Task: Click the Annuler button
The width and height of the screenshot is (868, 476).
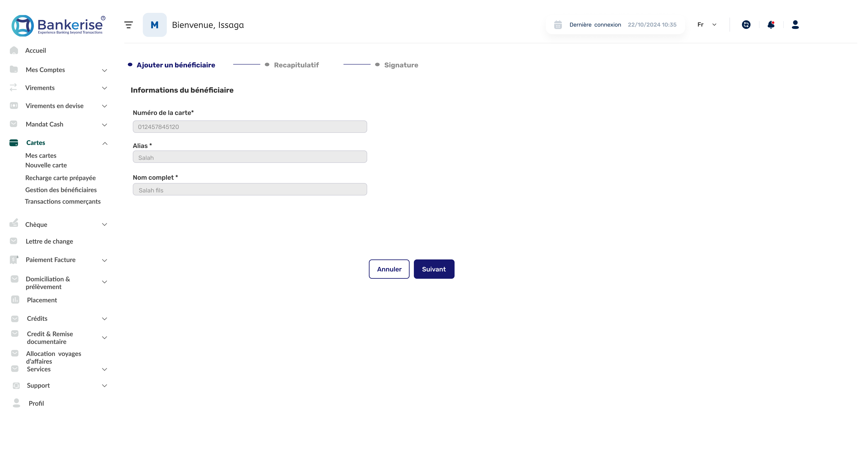Action: 389,269
